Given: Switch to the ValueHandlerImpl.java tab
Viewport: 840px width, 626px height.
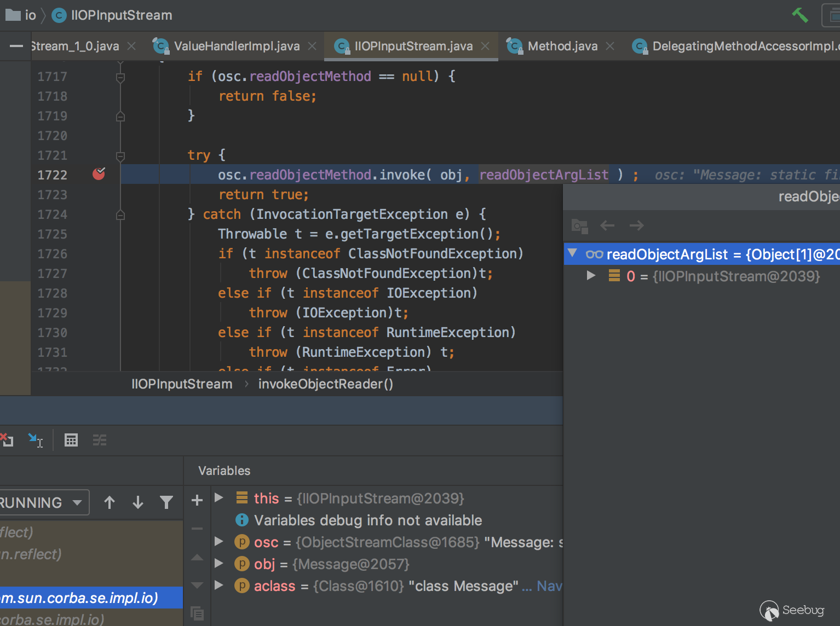Looking at the screenshot, I should [x=237, y=46].
